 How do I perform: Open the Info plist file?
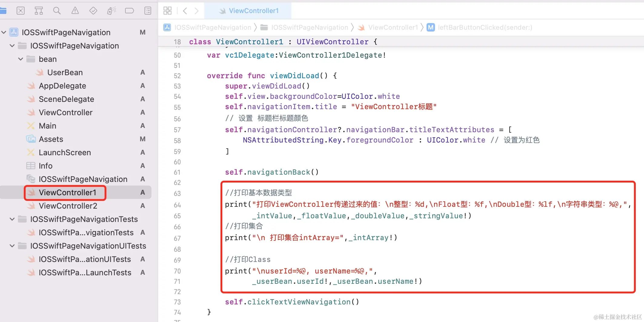(x=45, y=166)
